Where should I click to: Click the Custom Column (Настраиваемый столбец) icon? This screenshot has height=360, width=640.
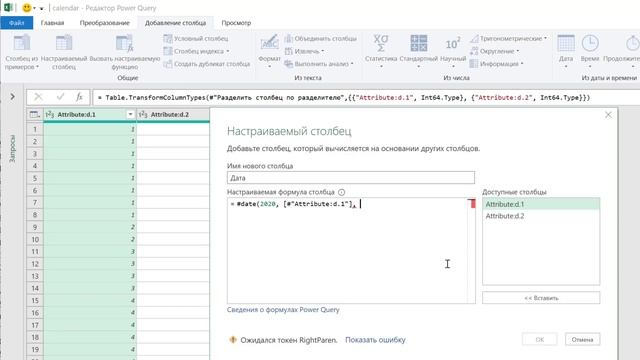point(64,43)
